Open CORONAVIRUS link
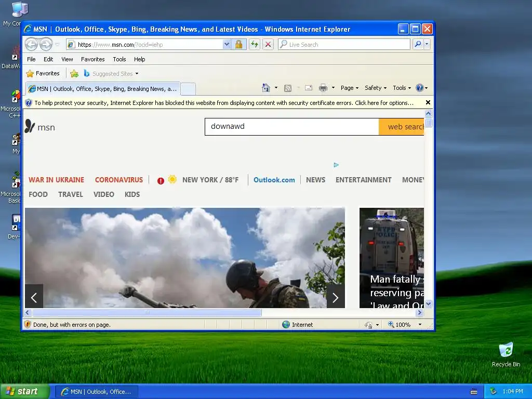532x399 pixels. [119, 180]
